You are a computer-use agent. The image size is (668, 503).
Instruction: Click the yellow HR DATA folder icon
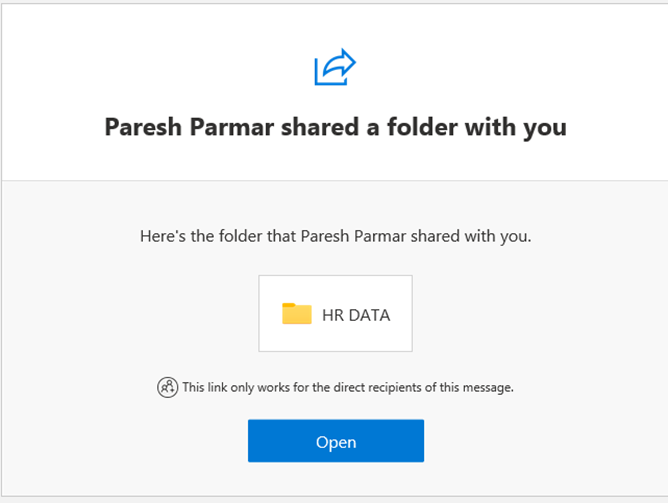click(x=297, y=314)
